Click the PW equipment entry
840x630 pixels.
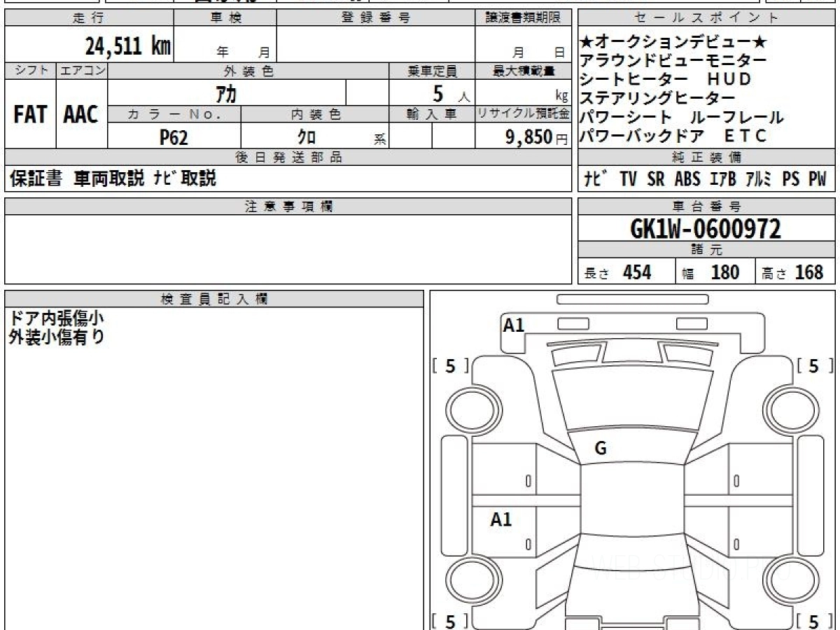[x=818, y=179]
